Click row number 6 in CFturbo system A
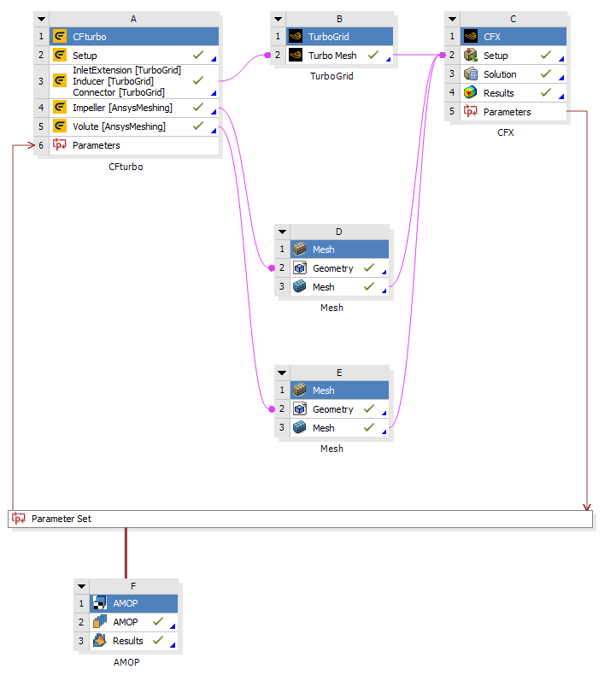616x681 pixels. click(41, 145)
